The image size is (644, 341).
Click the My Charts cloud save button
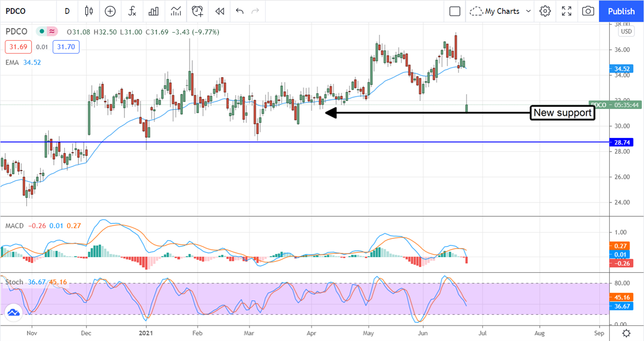point(495,11)
